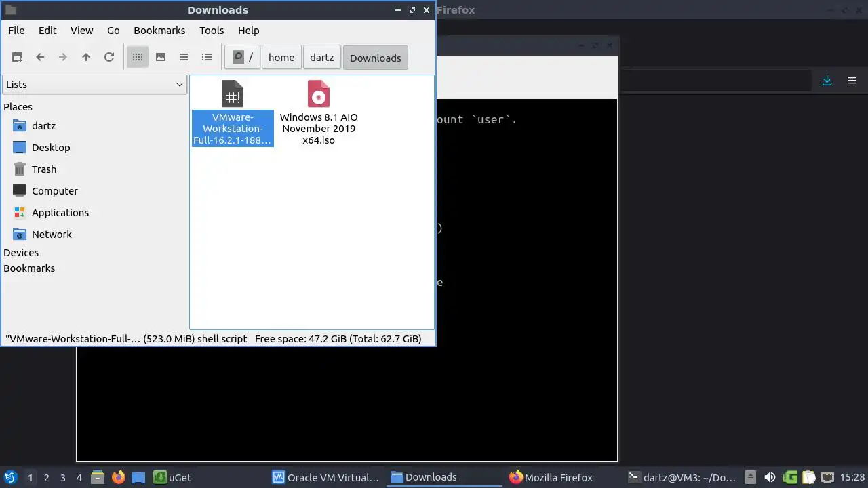Viewport: 868px width, 488px height.
Task: Switch to workspace 3
Action: click(x=63, y=478)
